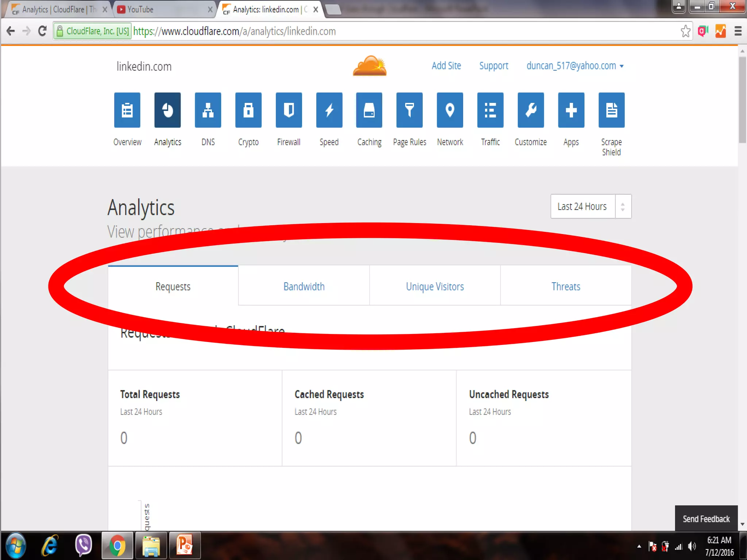Open the Caching drive icon

tap(369, 110)
